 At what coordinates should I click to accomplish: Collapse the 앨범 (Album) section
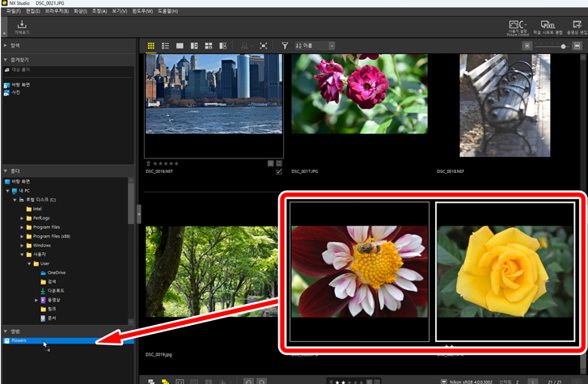pyautogui.click(x=6, y=331)
